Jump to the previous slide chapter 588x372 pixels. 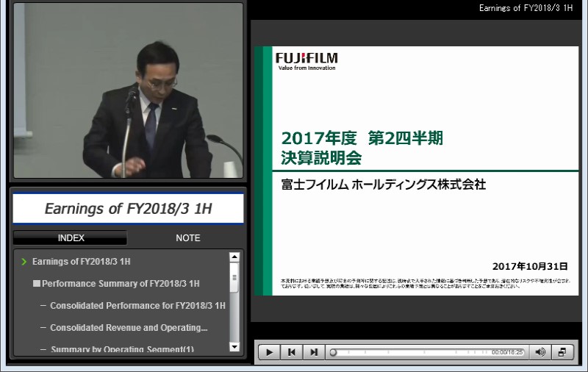point(291,352)
